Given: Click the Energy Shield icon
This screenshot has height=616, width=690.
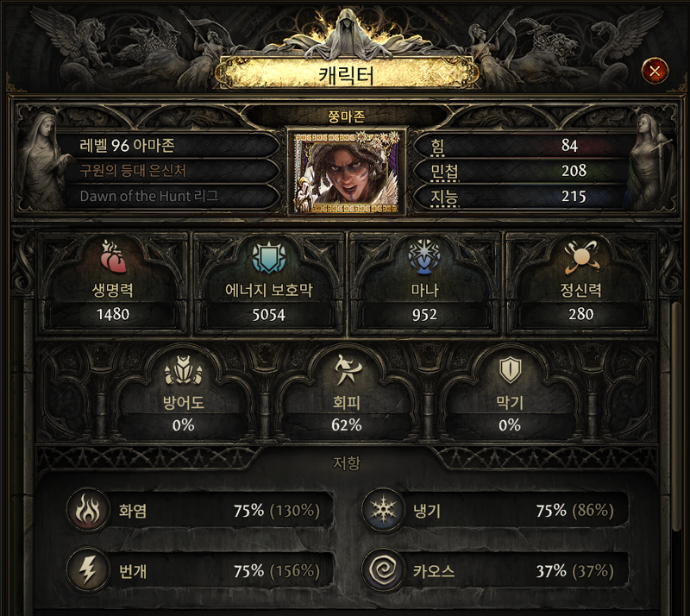Looking at the screenshot, I should (269, 256).
